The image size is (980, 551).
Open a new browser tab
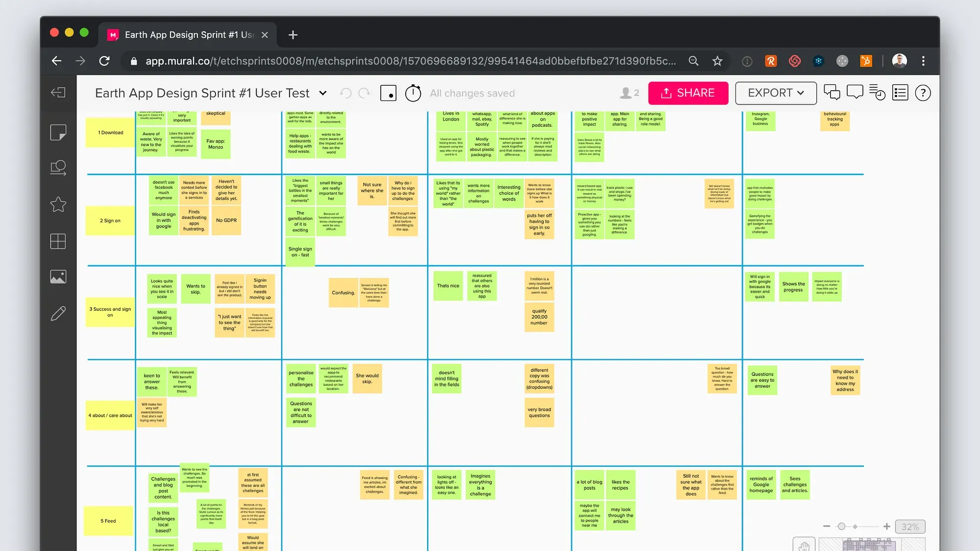pos(293,35)
